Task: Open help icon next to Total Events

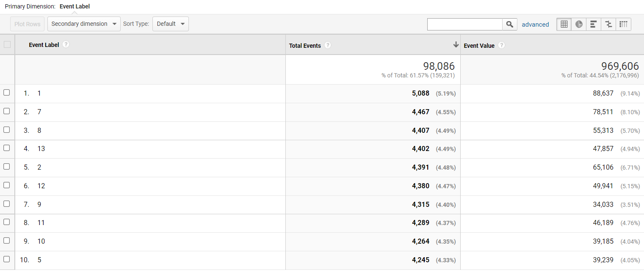Action: point(328,45)
